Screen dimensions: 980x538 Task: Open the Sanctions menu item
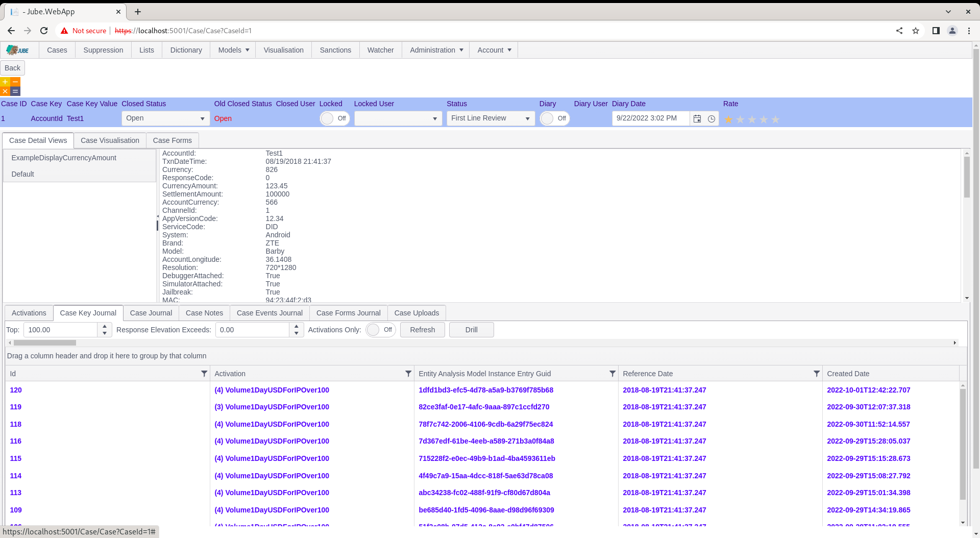tap(335, 50)
